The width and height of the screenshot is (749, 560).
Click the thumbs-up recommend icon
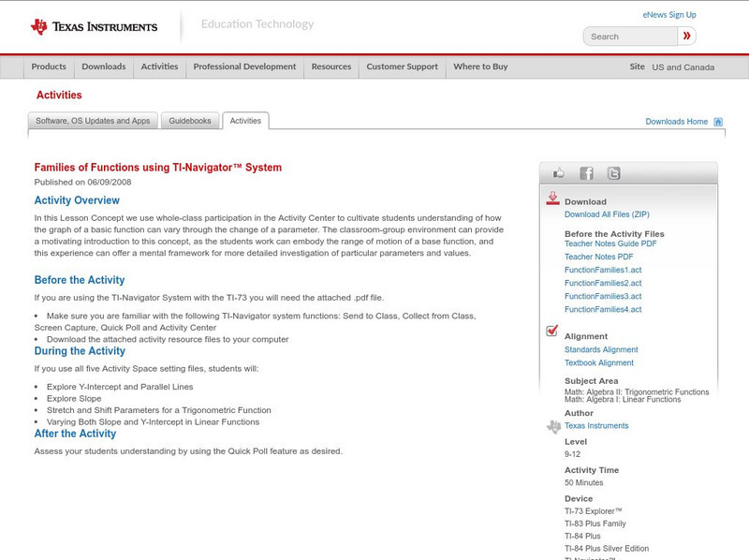pos(558,171)
